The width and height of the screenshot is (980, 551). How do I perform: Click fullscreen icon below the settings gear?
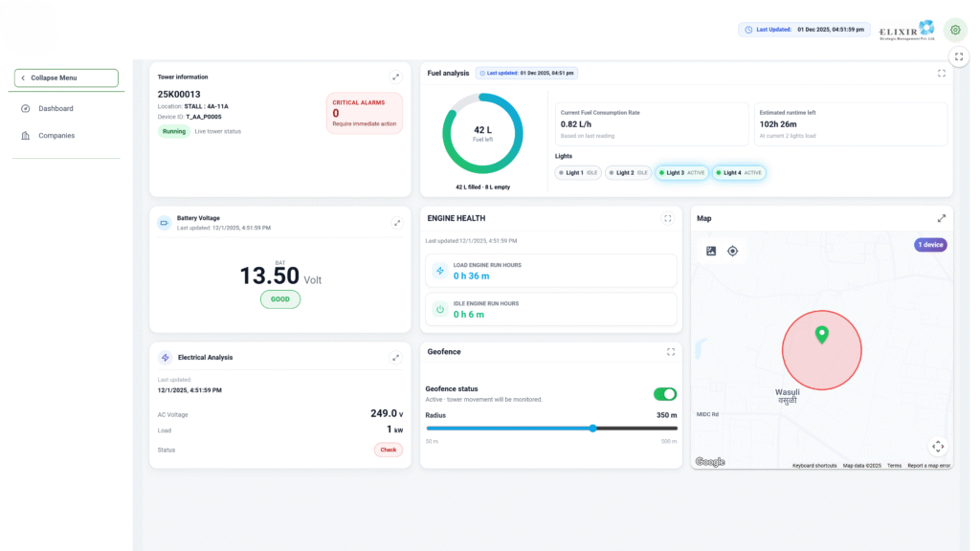coord(960,57)
